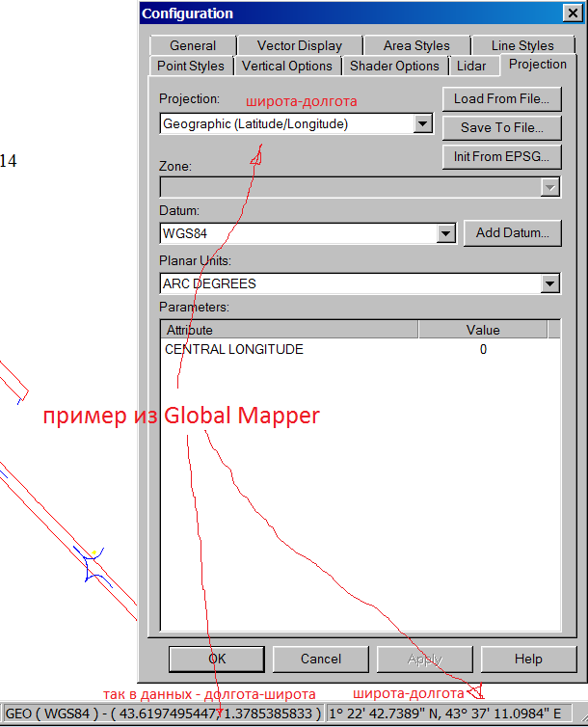The height and width of the screenshot is (727, 588).
Task: Expand the Datum dropdown arrow
Action: point(445,233)
